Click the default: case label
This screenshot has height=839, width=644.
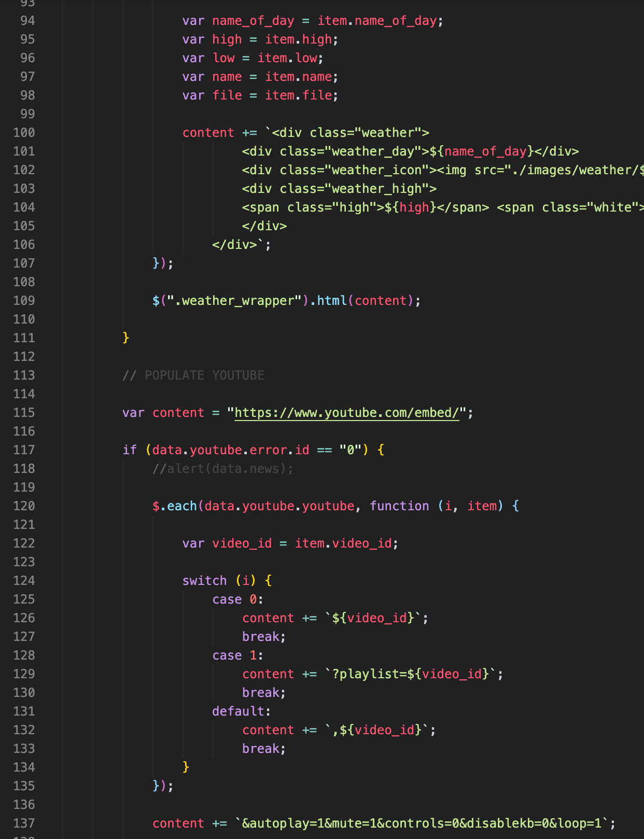pos(241,711)
